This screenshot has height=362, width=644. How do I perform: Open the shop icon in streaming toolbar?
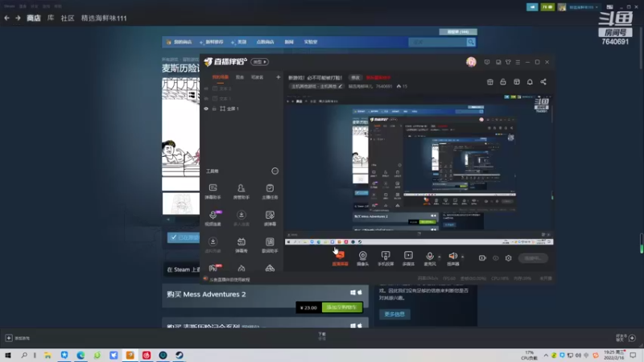[490, 82]
